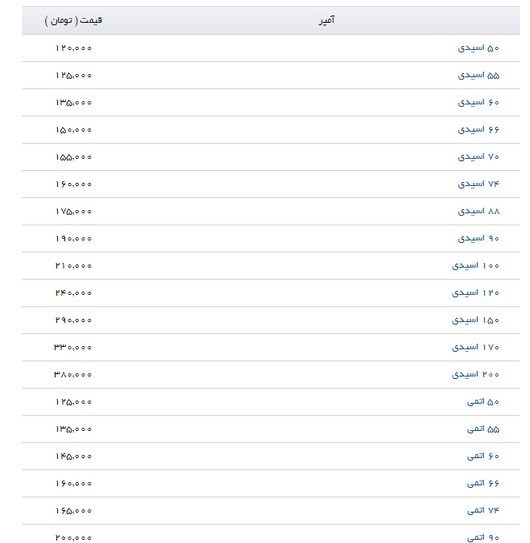Select the ۲۹۰,۰۰۰ price value
The height and width of the screenshot is (543, 530).
pos(73,320)
